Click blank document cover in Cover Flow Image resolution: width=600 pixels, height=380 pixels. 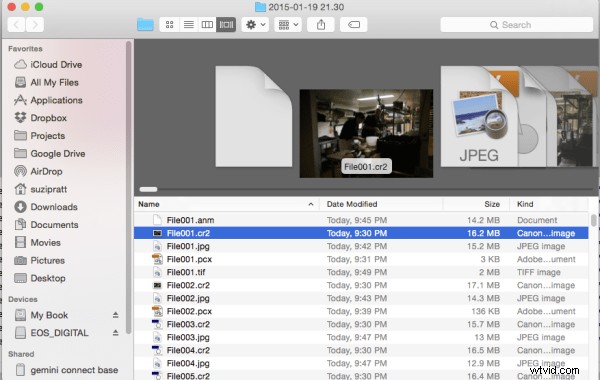[254, 116]
